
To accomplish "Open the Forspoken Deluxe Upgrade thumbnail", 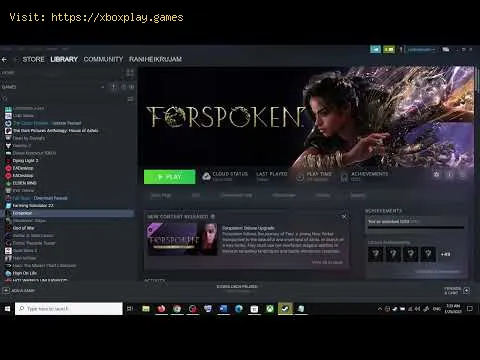I will click(x=182, y=239).
